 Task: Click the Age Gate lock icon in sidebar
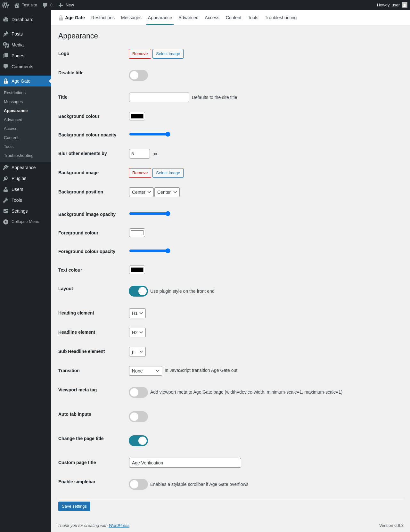point(6,81)
